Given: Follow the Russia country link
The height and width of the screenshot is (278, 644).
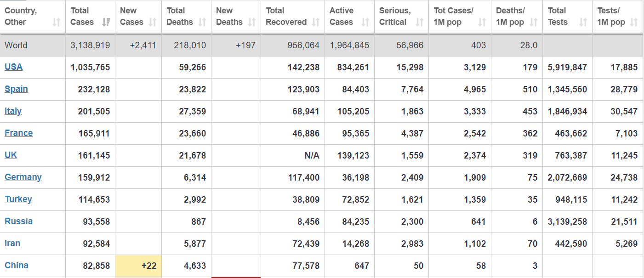Looking at the screenshot, I should coord(18,221).
